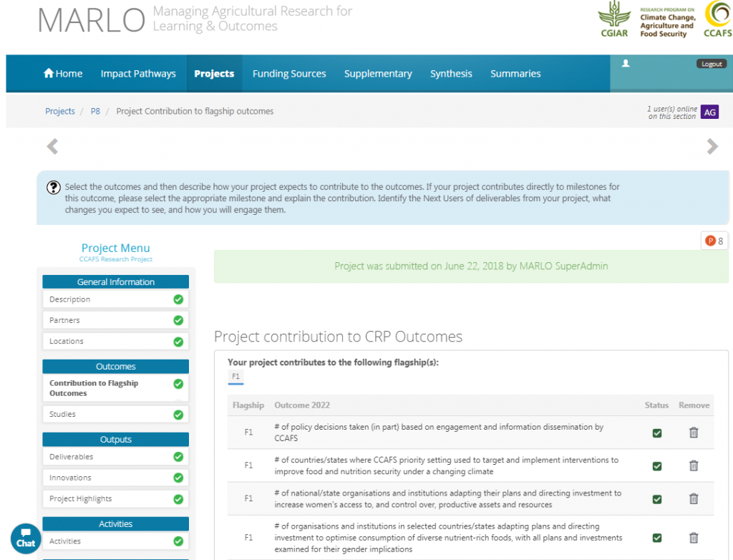Open the Impact Pathways menu

[138, 74]
